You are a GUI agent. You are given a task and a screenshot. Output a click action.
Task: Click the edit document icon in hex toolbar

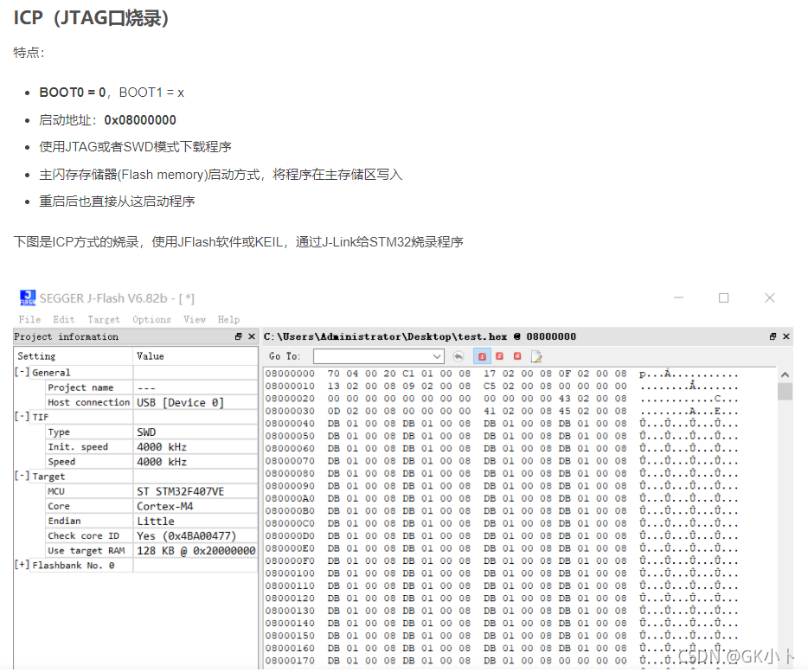point(536,356)
